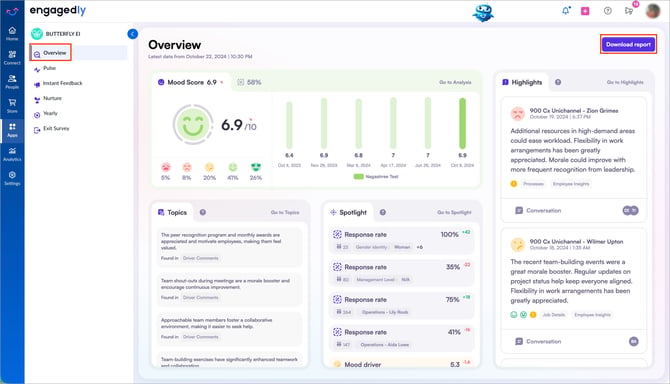Open Conversation under Zion Grimes highlight
Viewport: 670px width, 384px height.
pos(538,211)
